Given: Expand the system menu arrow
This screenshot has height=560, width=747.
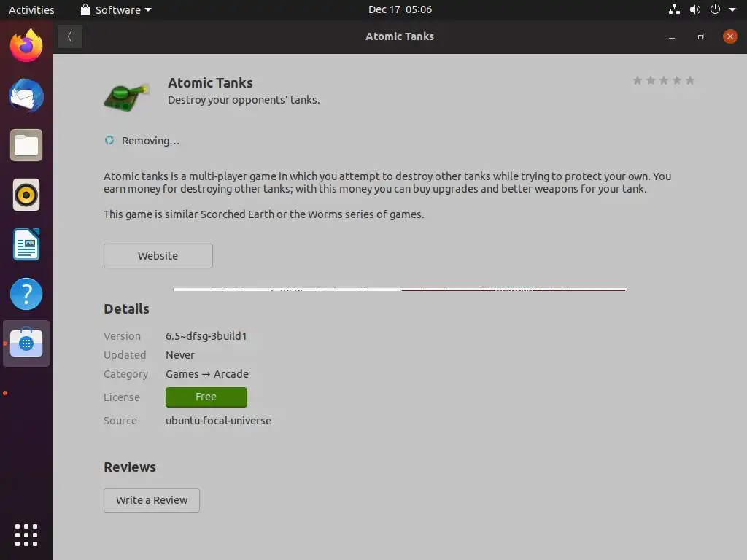Looking at the screenshot, I should [x=732, y=9].
